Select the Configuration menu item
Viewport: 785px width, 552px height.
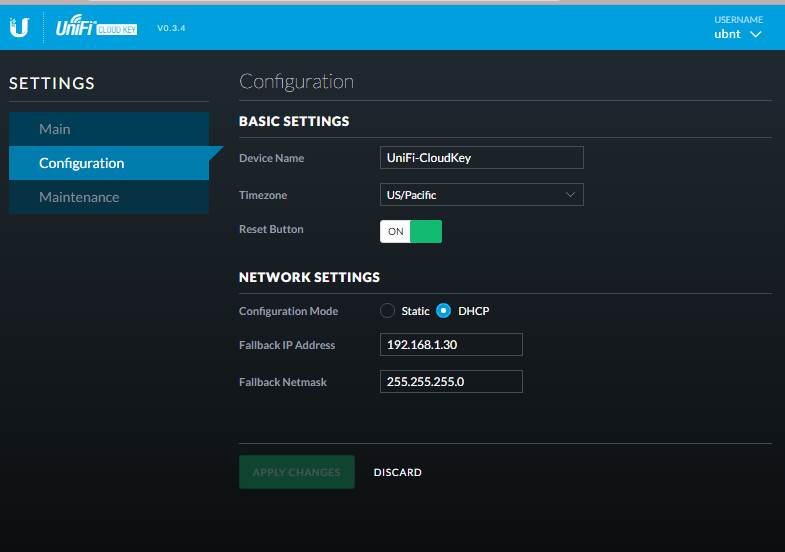109,163
